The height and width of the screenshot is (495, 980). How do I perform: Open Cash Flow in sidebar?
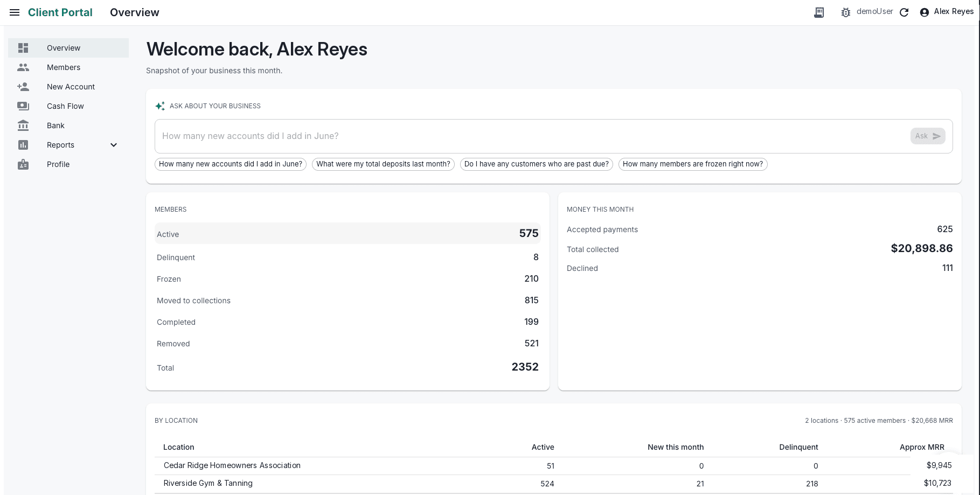[68, 106]
